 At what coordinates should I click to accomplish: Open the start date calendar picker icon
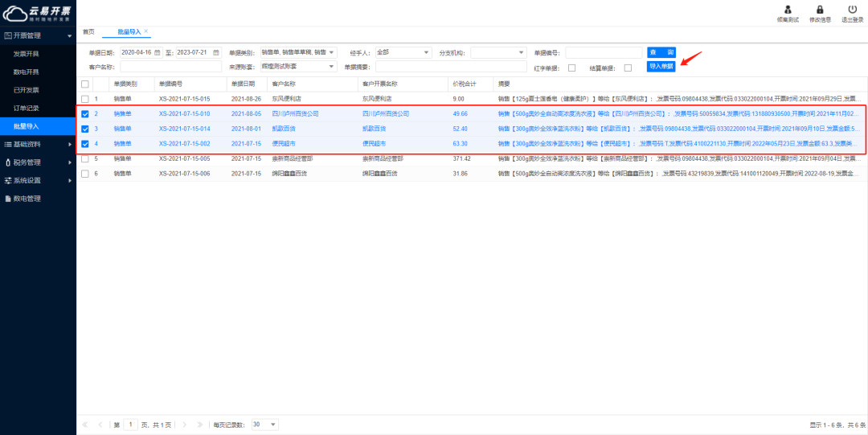tap(157, 52)
